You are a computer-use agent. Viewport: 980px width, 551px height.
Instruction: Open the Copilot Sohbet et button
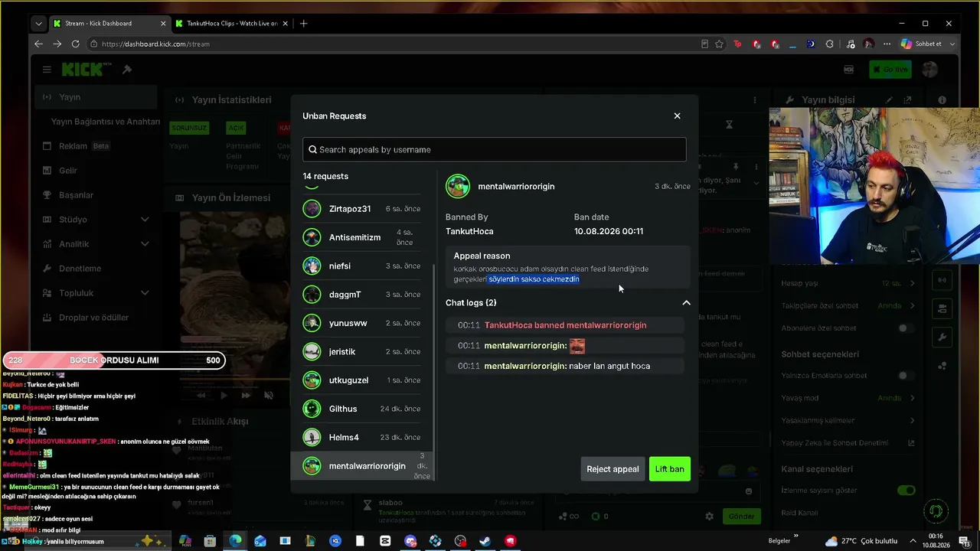pos(922,44)
